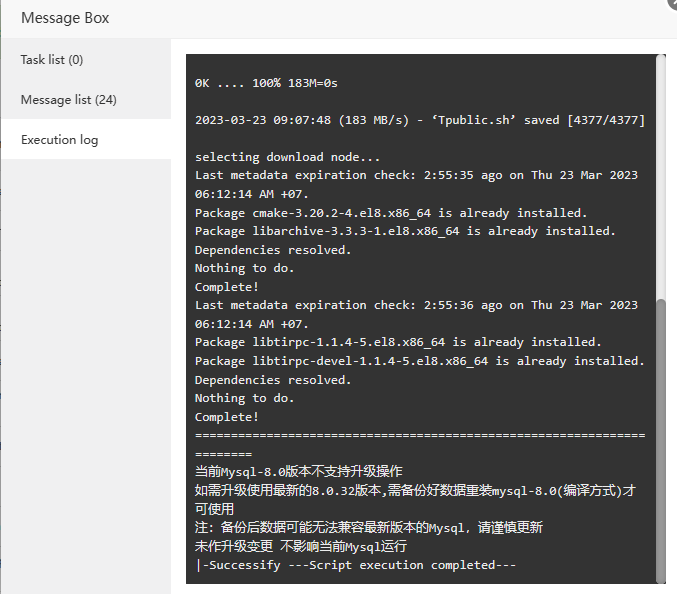Click the 'Script execution completed' line
This screenshot has width=677, height=594.
tap(355, 565)
